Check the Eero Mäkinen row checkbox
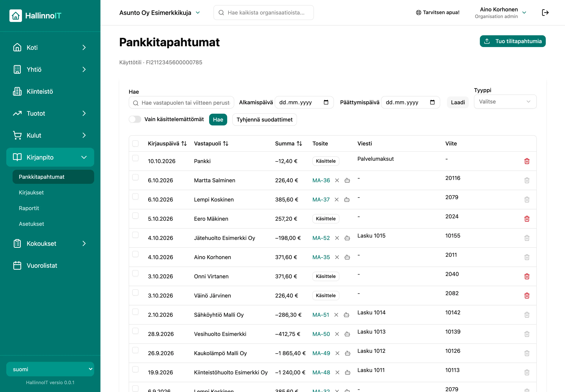This screenshot has height=392, width=565. click(x=135, y=216)
